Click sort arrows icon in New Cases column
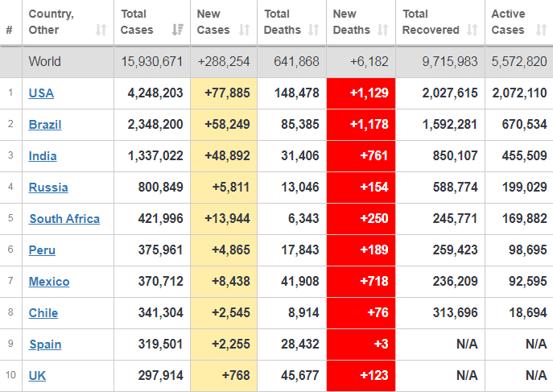Screen dimensions: 553x392 pos(245,31)
